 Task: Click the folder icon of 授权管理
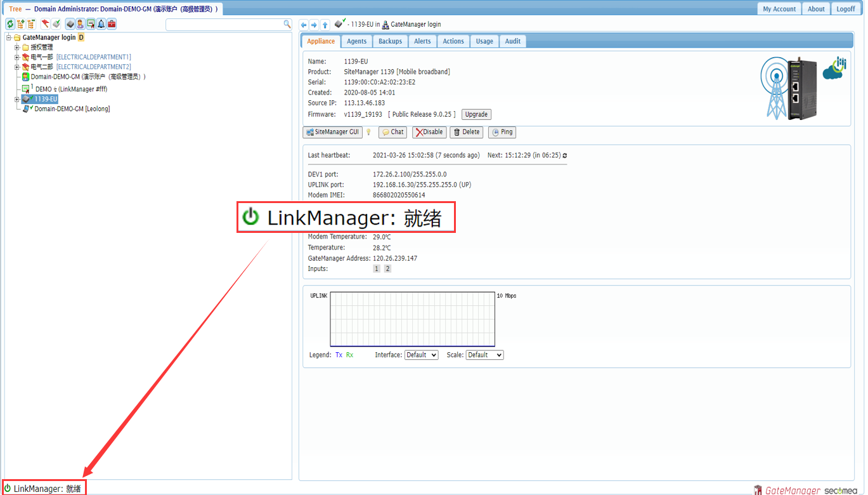pyautogui.click(x=26, y=48)
